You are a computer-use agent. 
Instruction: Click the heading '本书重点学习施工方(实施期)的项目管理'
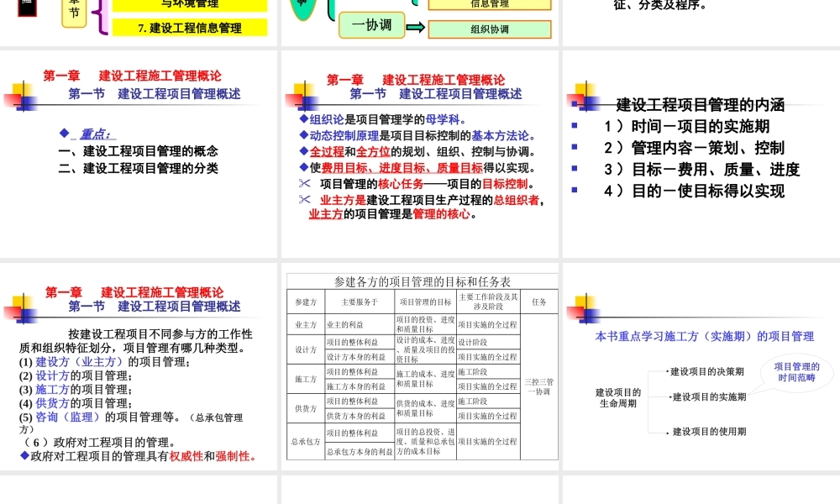705,336
